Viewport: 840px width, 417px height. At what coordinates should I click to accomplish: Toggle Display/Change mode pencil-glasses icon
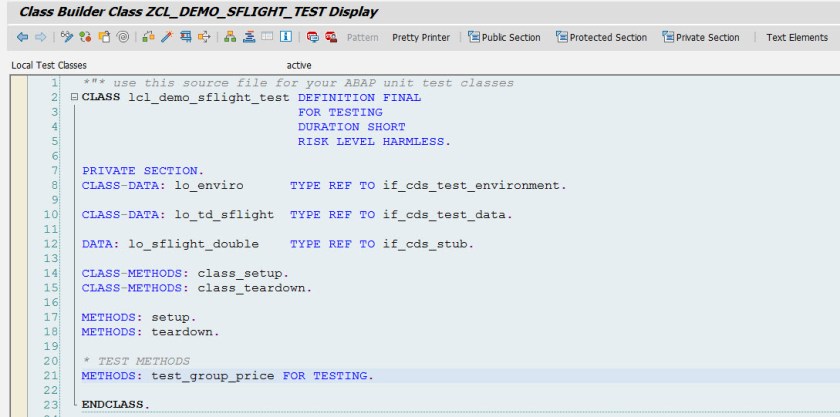click(66, 37)
